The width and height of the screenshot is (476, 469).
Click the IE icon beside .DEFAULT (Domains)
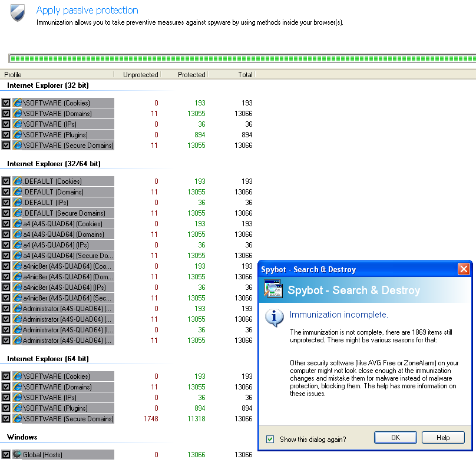coord(18,192)
